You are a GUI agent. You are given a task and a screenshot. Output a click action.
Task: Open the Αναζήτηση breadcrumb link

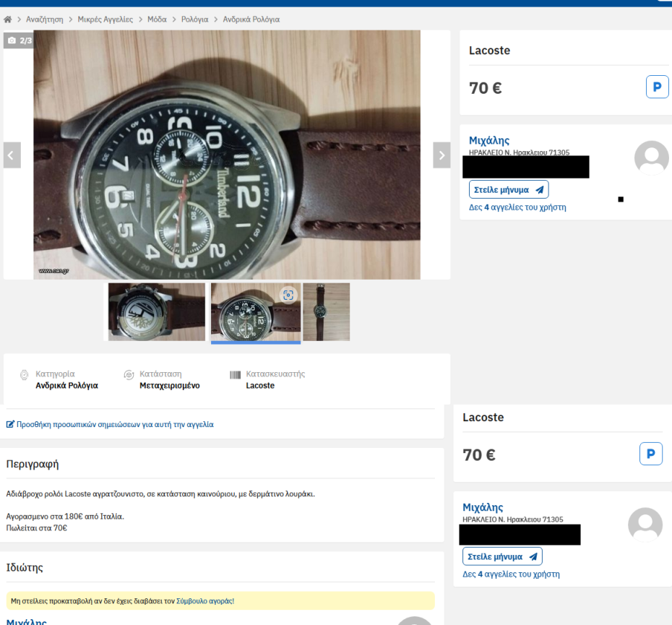point(45,20)
